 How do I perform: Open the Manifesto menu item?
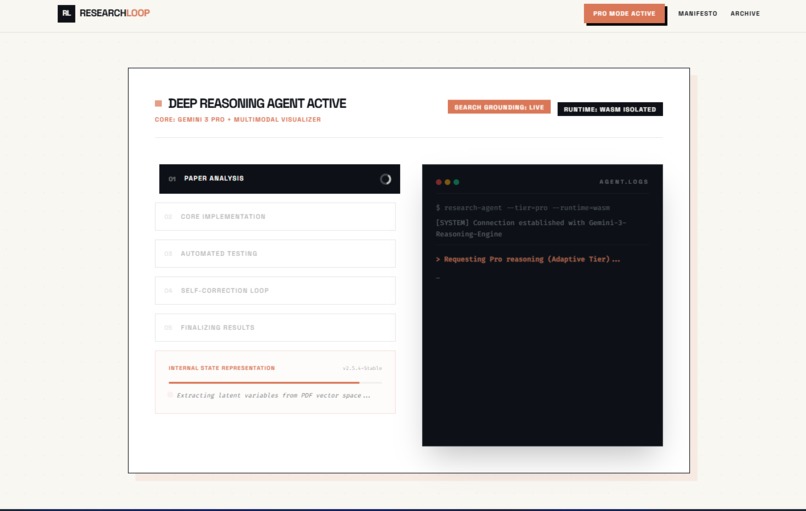pyautogui.click(x=697, y=14)
